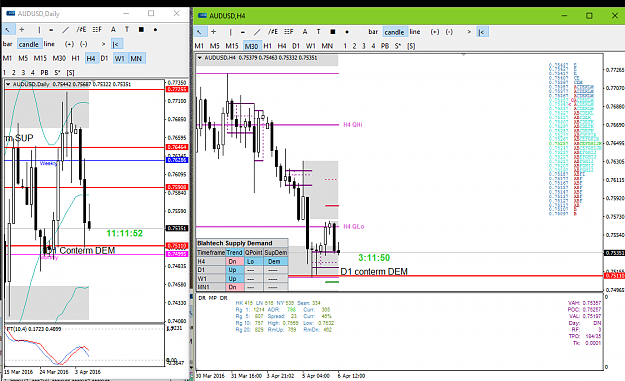The height and width of the screenshot is (381, 625).
Task: Pick vertical line tool in Daily window
Action: coord(39,29)
